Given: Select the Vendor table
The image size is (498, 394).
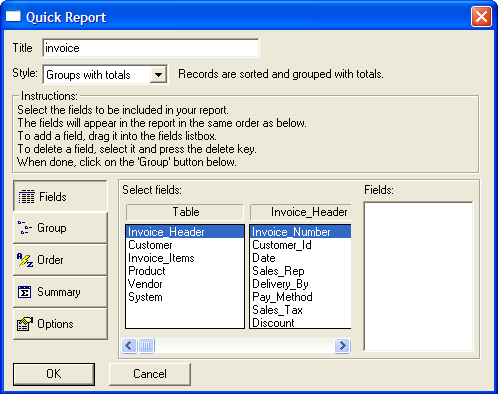Looking at the screenshot, I should [x=185, y=284].
